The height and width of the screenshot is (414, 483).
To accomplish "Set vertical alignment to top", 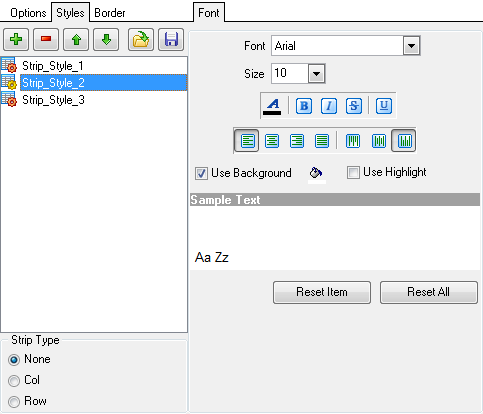I will [353, 141].
